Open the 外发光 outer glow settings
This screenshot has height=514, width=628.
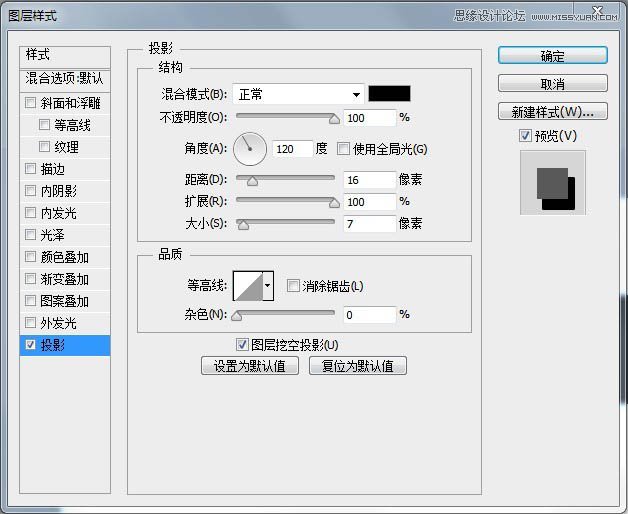point(58,323)
